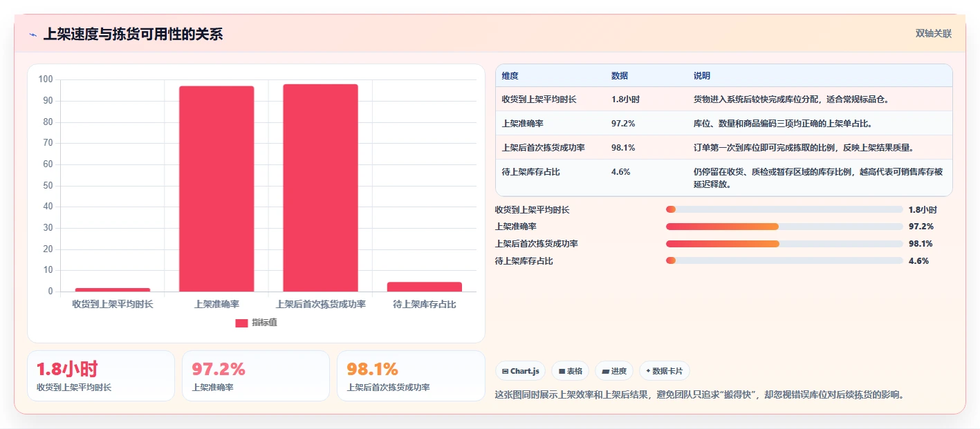Screen dimensions: 980x429
Task: Click the 进度 tag chip
Action: point(614,371)
